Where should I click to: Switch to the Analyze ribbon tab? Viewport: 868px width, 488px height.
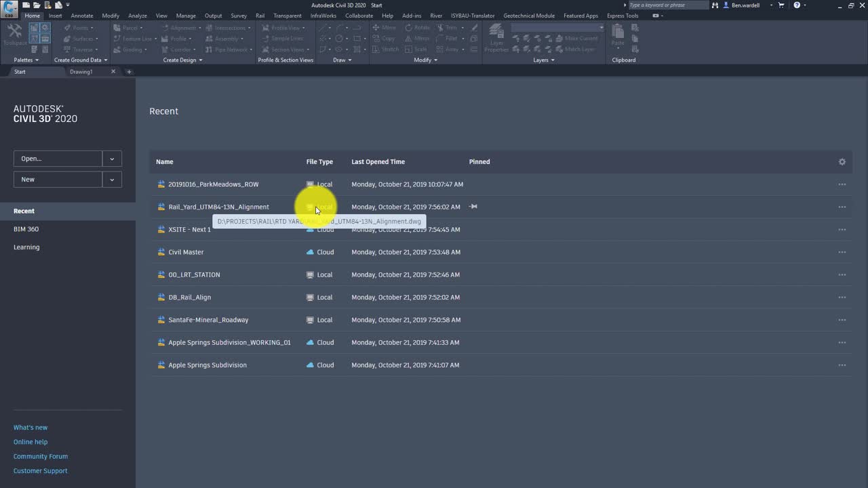(138, 16)
